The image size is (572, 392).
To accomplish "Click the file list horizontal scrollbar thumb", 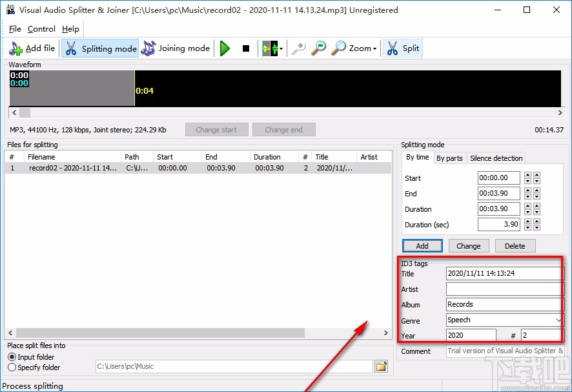I will point(161,333).
